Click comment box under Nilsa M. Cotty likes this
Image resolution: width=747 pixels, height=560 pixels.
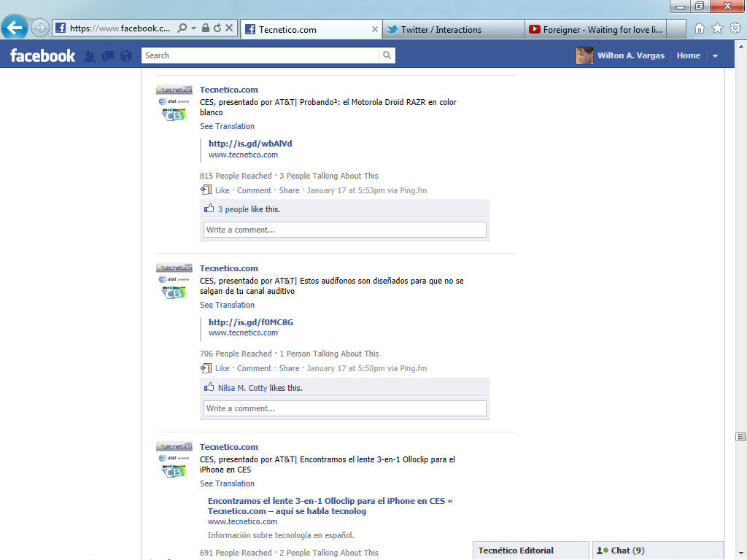click(345, 408)
